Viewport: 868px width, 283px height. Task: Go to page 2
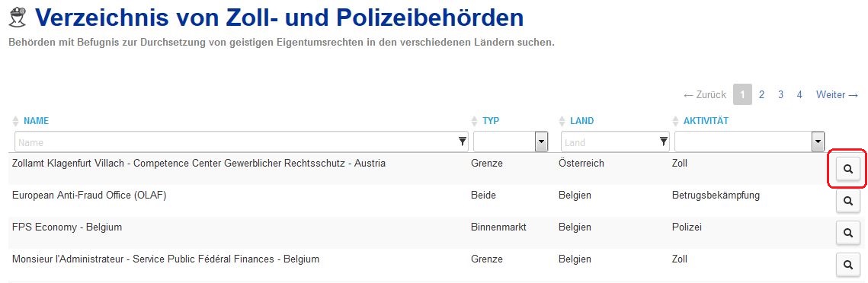coord(762,95)
